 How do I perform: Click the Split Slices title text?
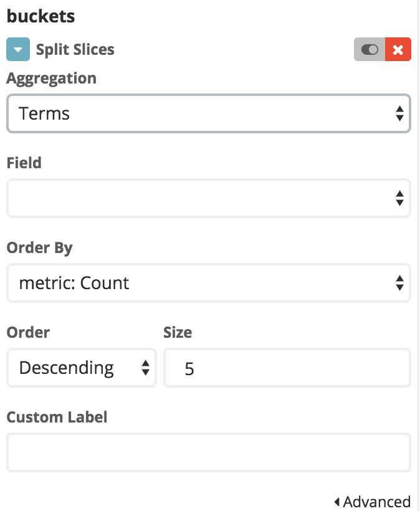[x=75, y=50]
